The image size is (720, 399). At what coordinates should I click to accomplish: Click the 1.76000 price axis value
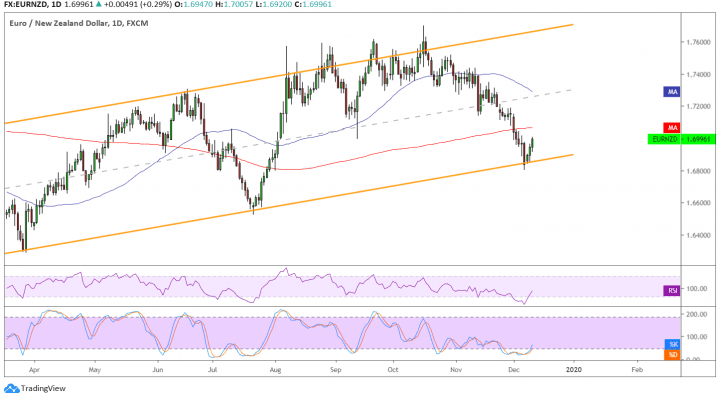[698, 42]
